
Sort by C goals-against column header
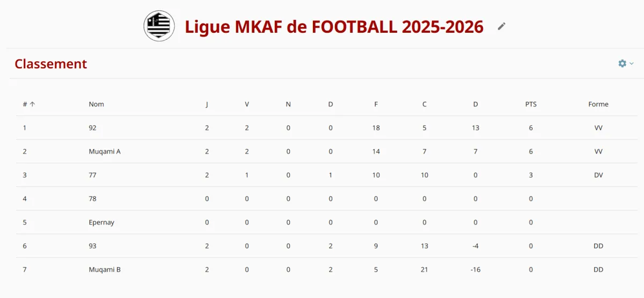425,104
